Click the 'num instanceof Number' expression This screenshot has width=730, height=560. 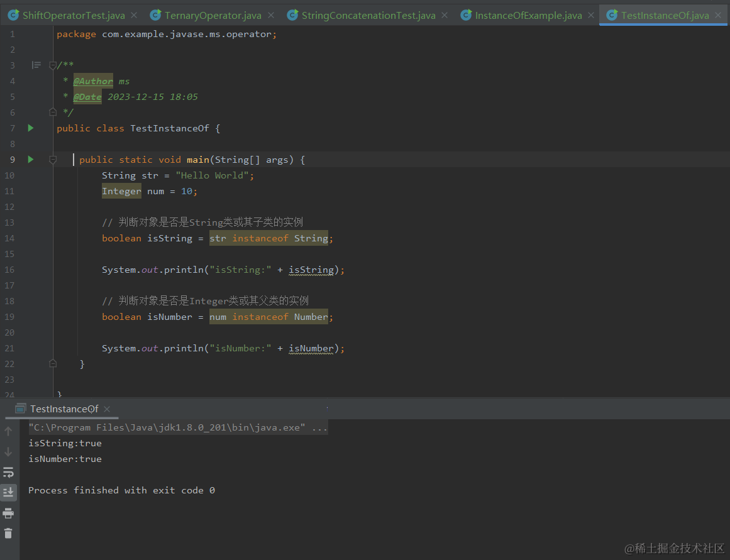[268, 317]
